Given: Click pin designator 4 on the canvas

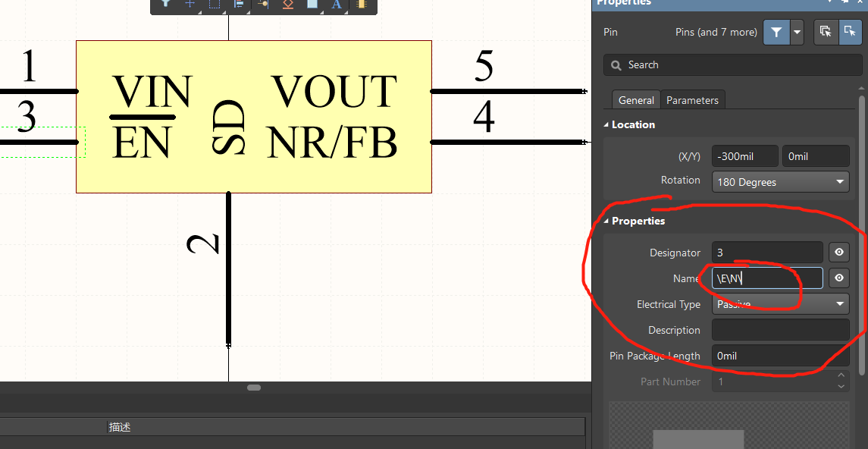Looking at the screenshot, I should click(x=484, y=118).
